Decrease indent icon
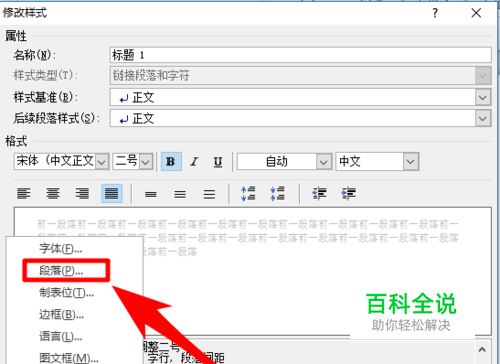 point(319,194)
